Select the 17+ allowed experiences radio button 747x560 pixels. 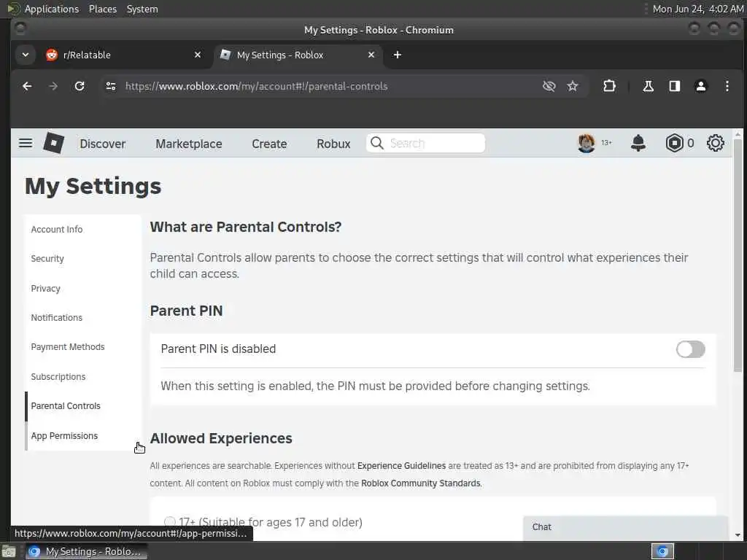click(x=170, y=522)
